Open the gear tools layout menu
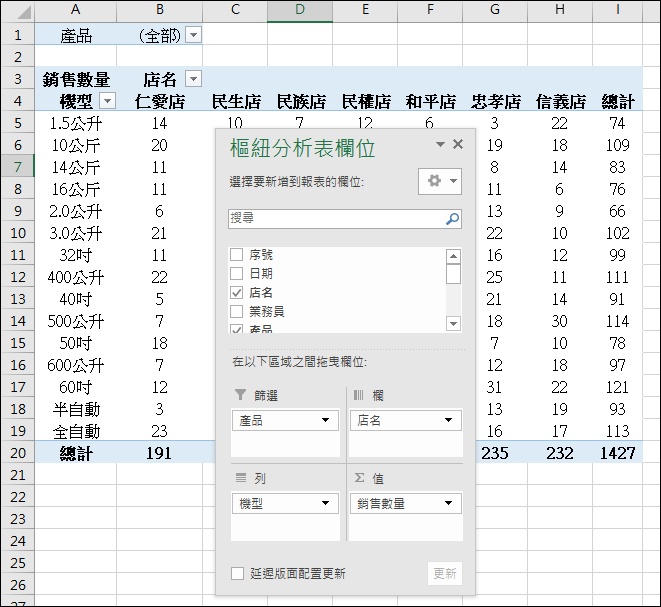 point(440,181)
